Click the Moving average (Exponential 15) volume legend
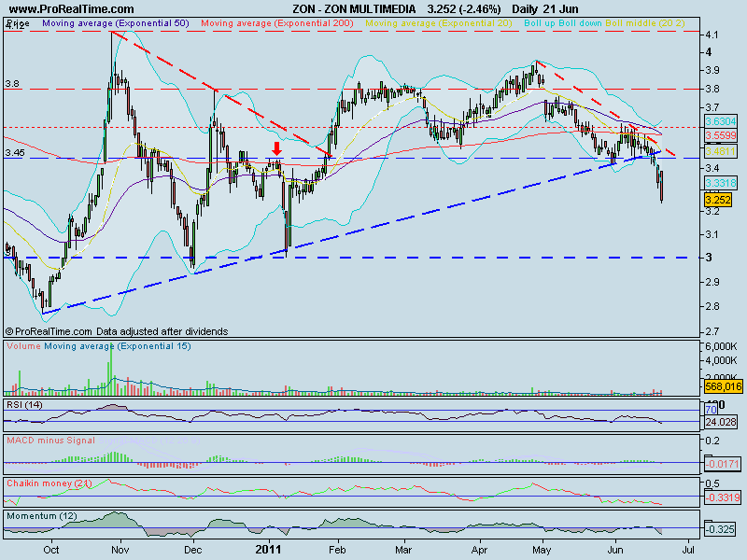Viewport: 747px width, 560px height. (118, 346)
